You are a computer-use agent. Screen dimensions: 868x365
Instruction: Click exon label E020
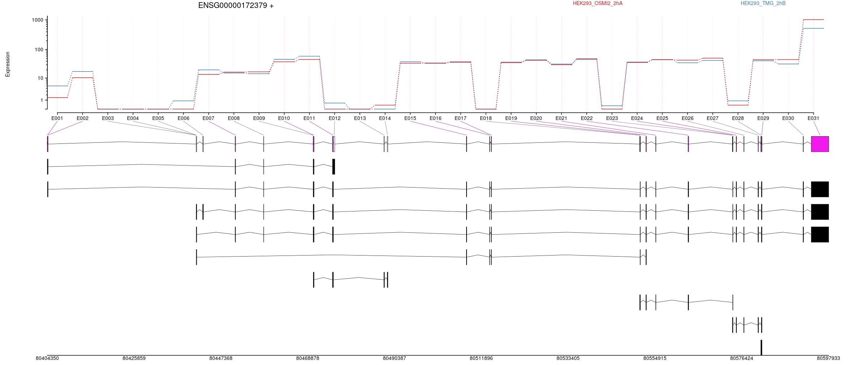pos(536,118)
